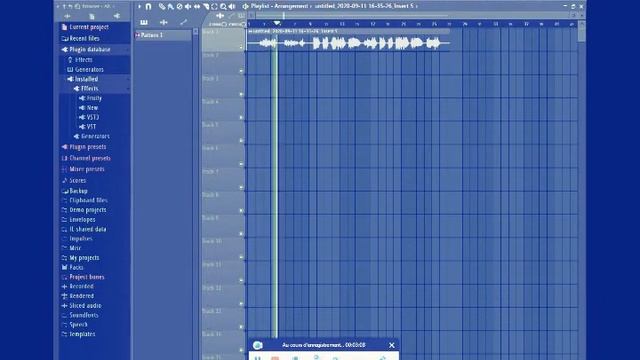Select Pattern 1 in the picker
The width and height of the screenshot is (640, 360).
[162, 35]
